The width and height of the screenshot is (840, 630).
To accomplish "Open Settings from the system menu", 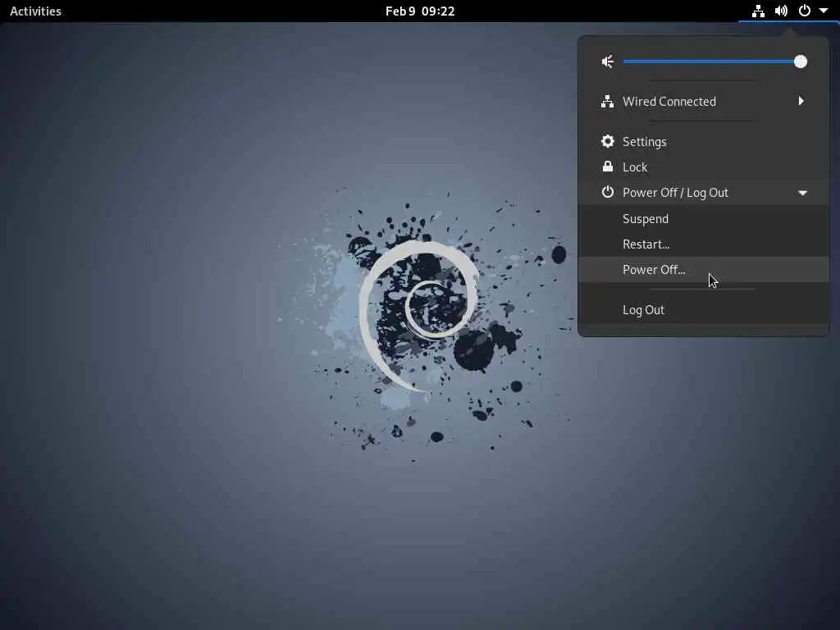I will 703,141.
